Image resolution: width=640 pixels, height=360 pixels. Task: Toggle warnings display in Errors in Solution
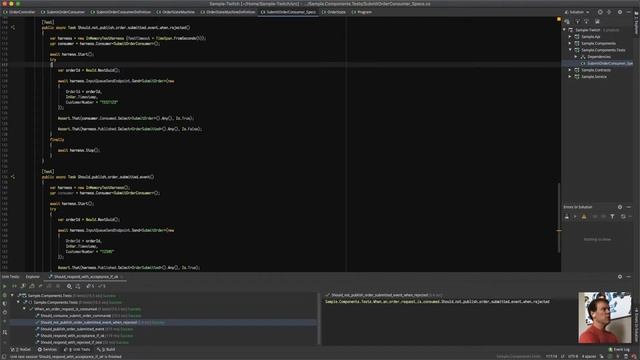pyautogui.click(x=584, y=216)
